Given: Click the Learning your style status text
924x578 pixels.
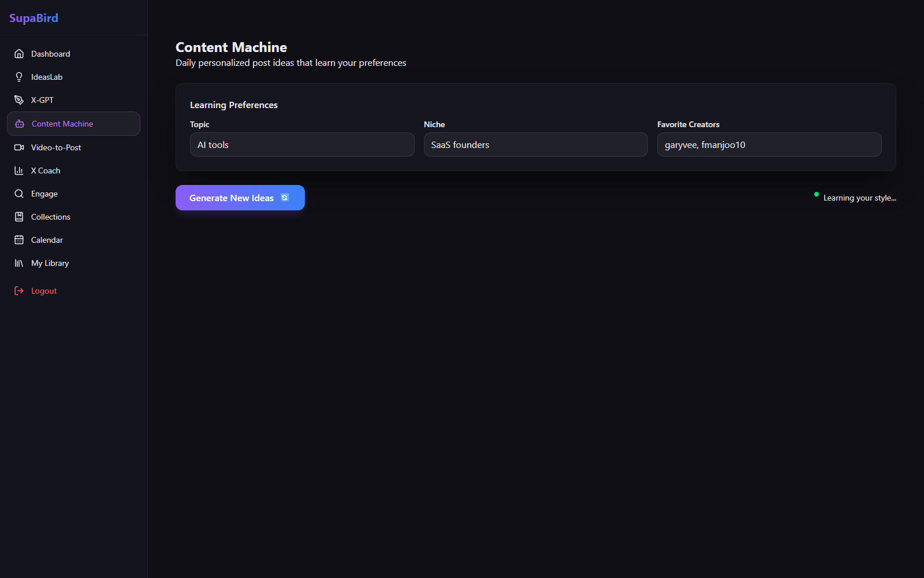Looking at the screenshot, I should (860, 198).
